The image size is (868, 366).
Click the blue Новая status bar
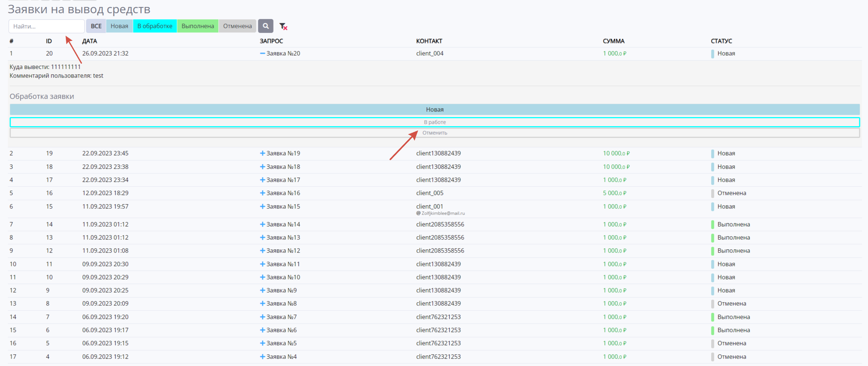(x=435, y=109)
